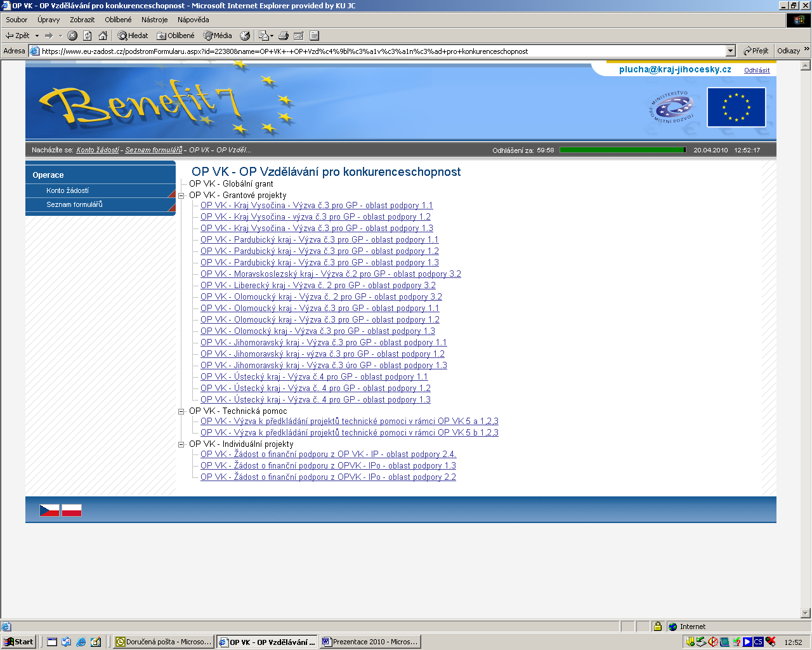Image resolution: width=812 pixels, height=650 pixels.
Task: Click the Print toolbar icon
Action: pos(284,36)
